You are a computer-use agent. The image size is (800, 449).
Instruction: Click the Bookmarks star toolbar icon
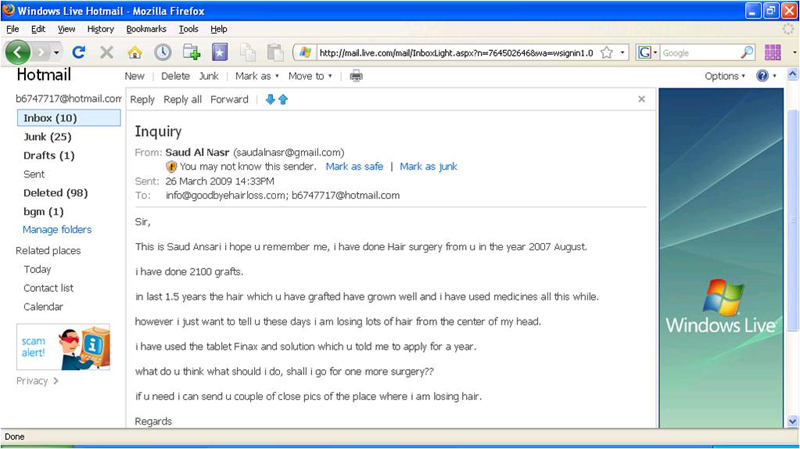[x=219, y=52]
